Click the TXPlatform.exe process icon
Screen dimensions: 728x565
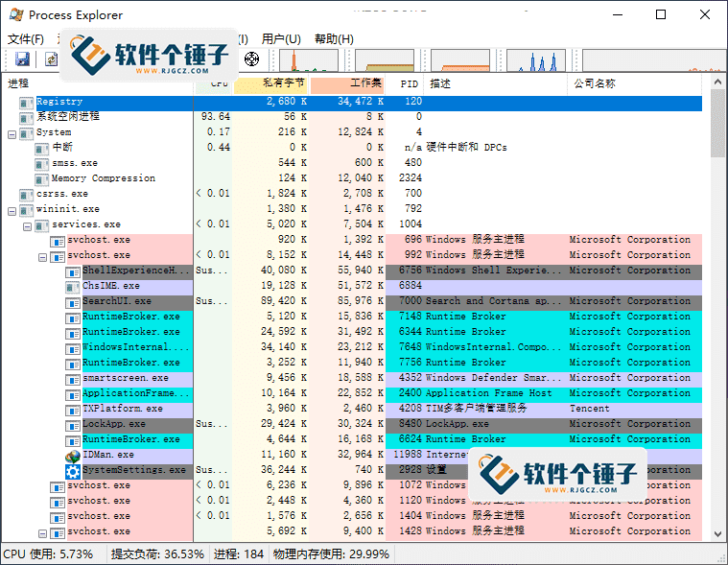(x=73, y=410)
